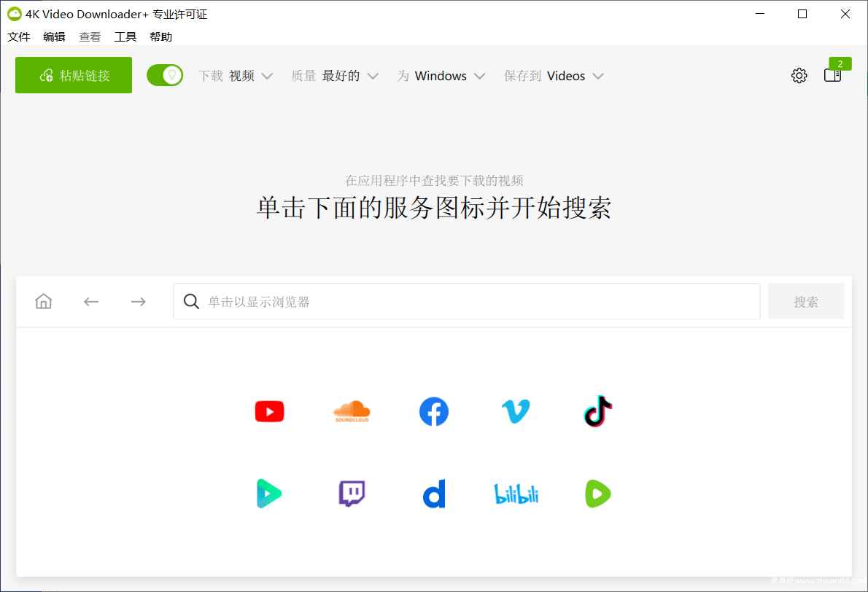
Task: Open downloads list showing 2 items
Action: coord(832,75)
